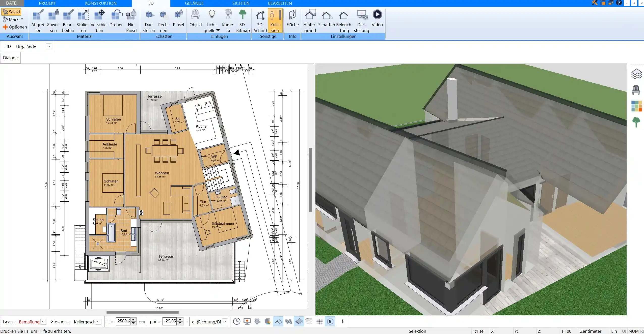Viewport: 644px width, 334px height.
Task: Click the Video play icon
Action: point(377,14)
